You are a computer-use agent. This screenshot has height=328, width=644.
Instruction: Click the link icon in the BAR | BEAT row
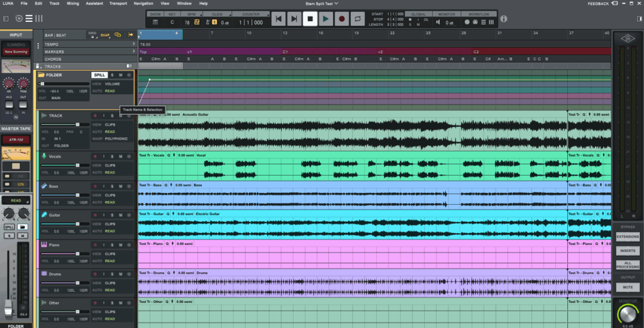coord(118,35)
